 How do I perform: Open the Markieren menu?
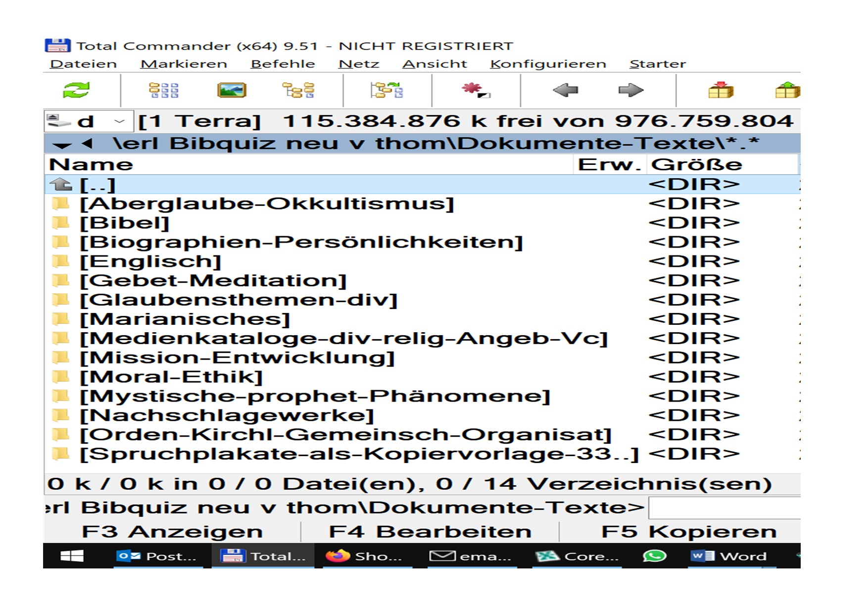pos(184,64)
